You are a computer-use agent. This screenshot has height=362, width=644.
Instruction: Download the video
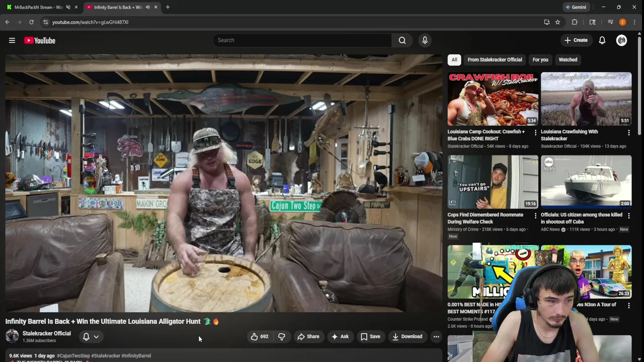pyautogui.click(x=407, y=336)
